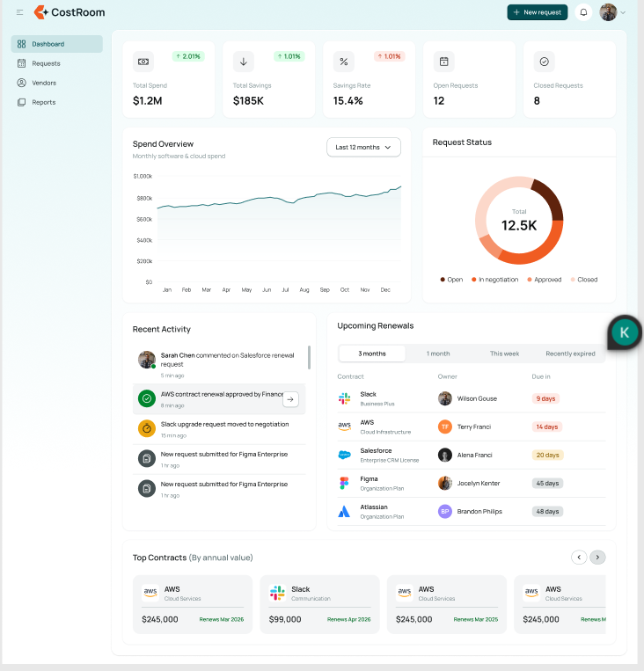Screen dimensions: 644x671
Task: Click the 14 days due badge
Action: coord(547,427)
